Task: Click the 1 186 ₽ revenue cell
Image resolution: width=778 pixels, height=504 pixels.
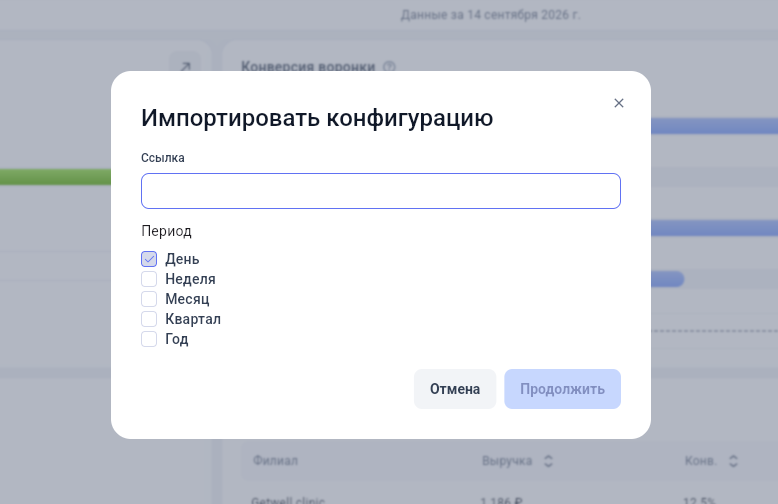Action: click(x=501, y=501)
